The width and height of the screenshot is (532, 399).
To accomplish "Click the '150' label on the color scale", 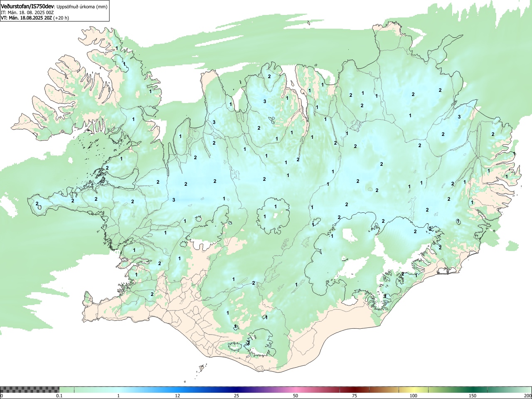I will 473,396.
